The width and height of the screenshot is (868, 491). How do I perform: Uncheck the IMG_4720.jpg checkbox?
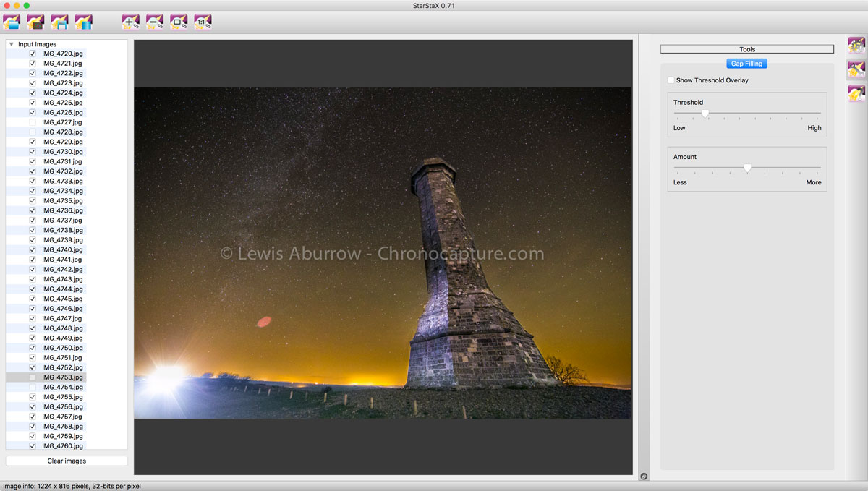[x=33, y=54]
